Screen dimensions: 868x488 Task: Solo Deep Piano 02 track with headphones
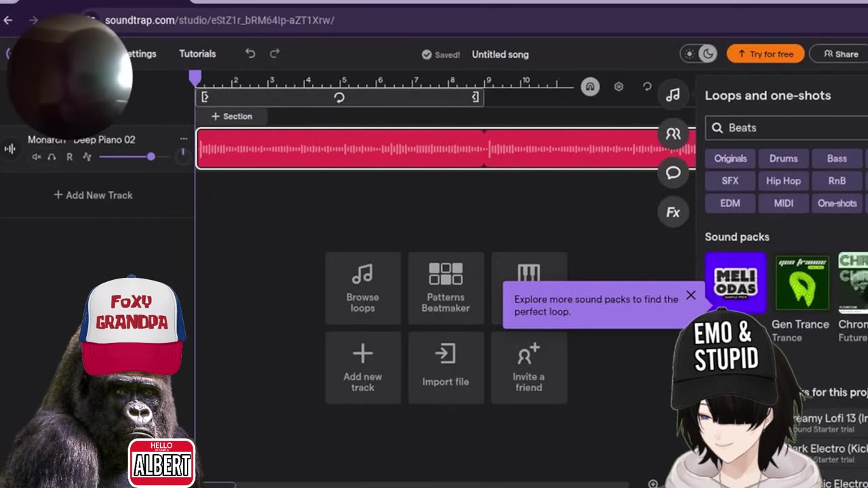tap(52, 157)
